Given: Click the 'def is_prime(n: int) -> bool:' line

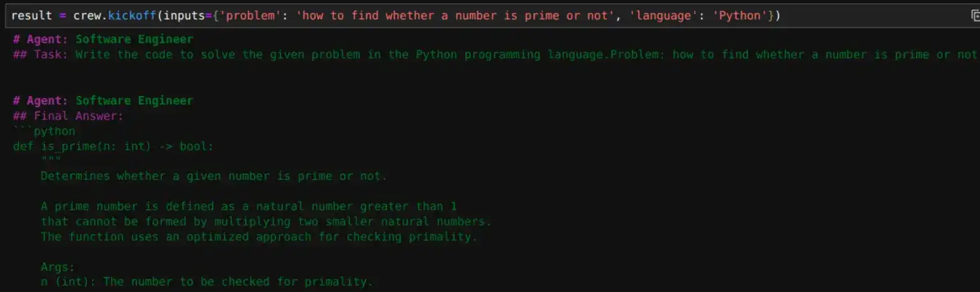Looking at the screenshot, I should tap(113, 147).
